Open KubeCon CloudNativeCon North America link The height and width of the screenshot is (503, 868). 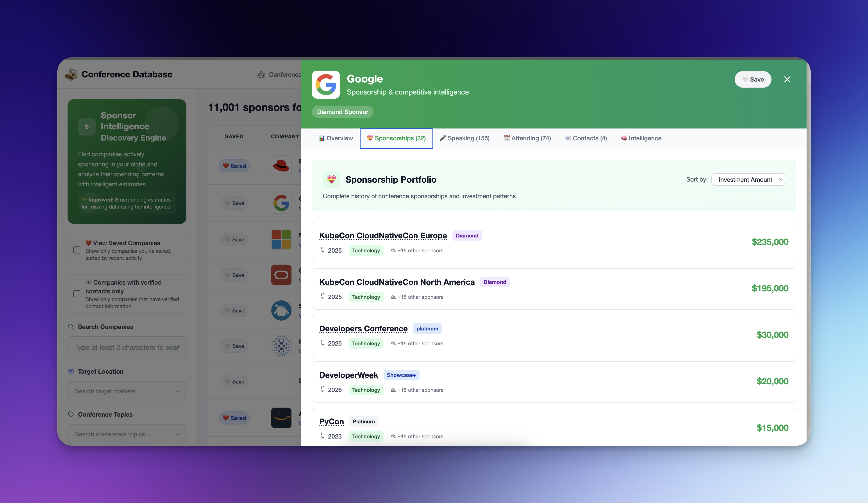pyautogui.click(x=397, y=282)
